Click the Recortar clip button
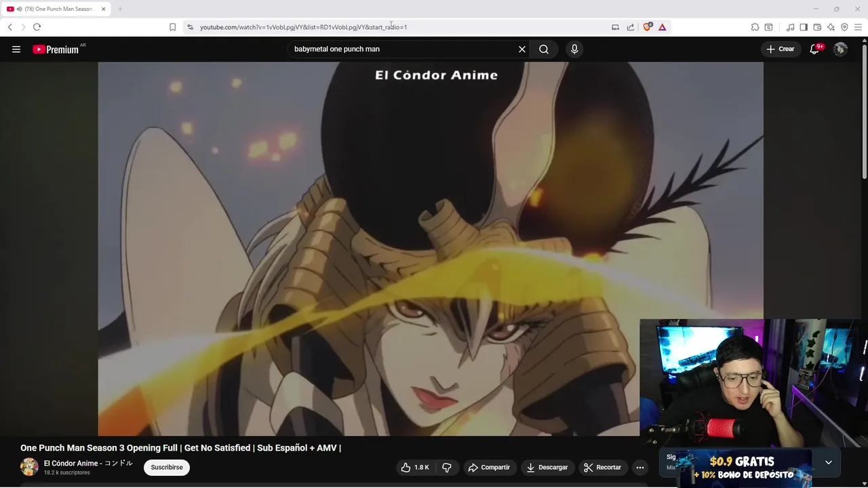 tap(602, 467)
